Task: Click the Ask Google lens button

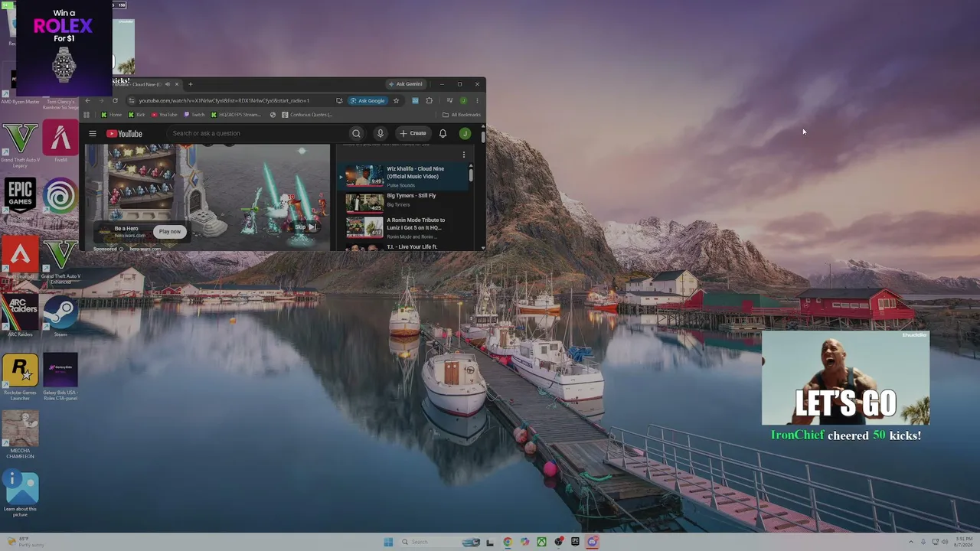Action: [x=367, y=100]
